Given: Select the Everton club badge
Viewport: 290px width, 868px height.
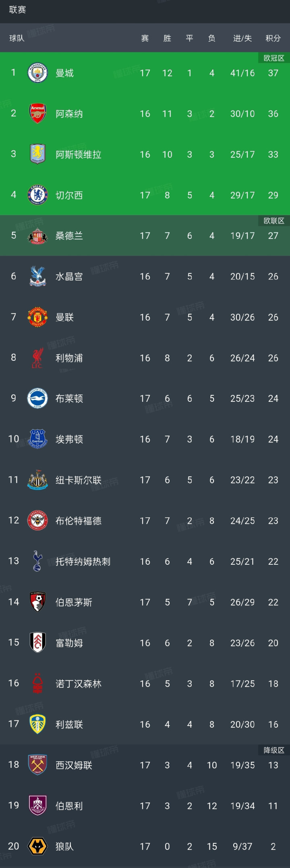Looking at the screenshot, I should (37, 439).
